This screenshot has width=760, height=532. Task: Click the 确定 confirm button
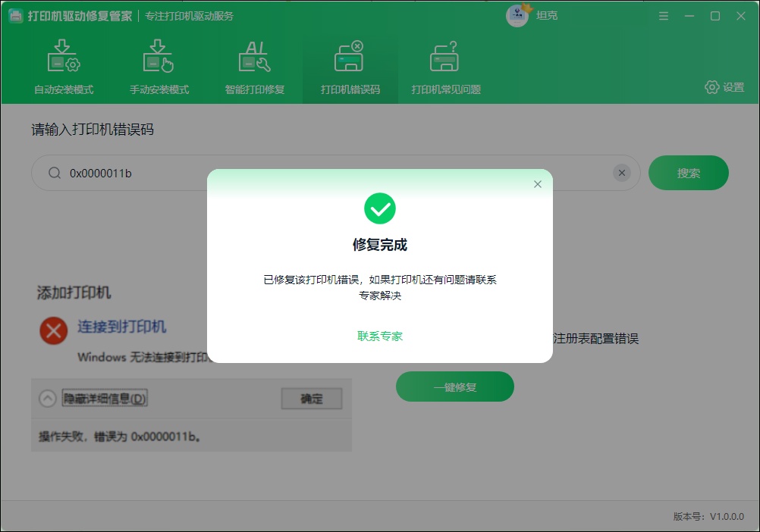tap(312, 399)
